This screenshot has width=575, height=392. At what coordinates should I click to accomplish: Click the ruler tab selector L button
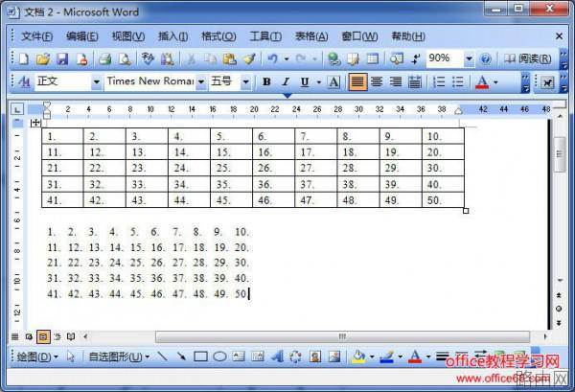click(17, 109)
